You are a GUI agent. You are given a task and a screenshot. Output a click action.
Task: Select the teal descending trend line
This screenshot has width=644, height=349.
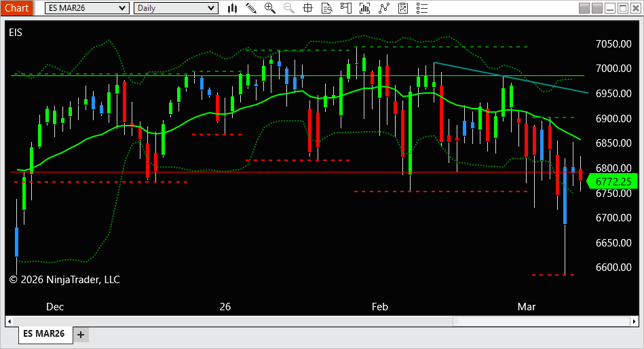512,77
